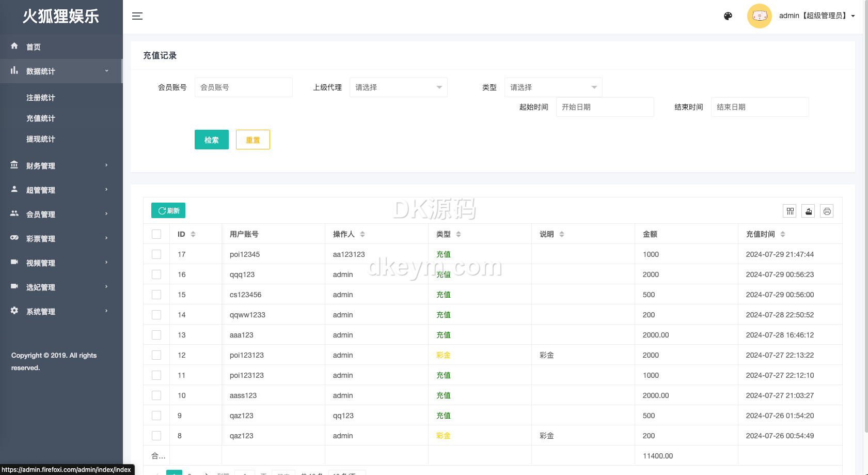Check the row for ID 17
Image resolution: width=868 pixels, height=475 pixels.
tap(156, 254)
